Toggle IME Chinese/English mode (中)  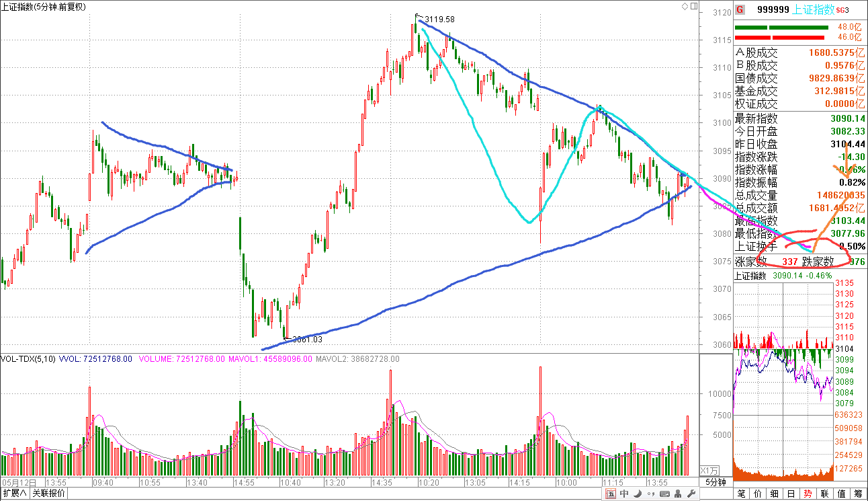tap(623, 494)
